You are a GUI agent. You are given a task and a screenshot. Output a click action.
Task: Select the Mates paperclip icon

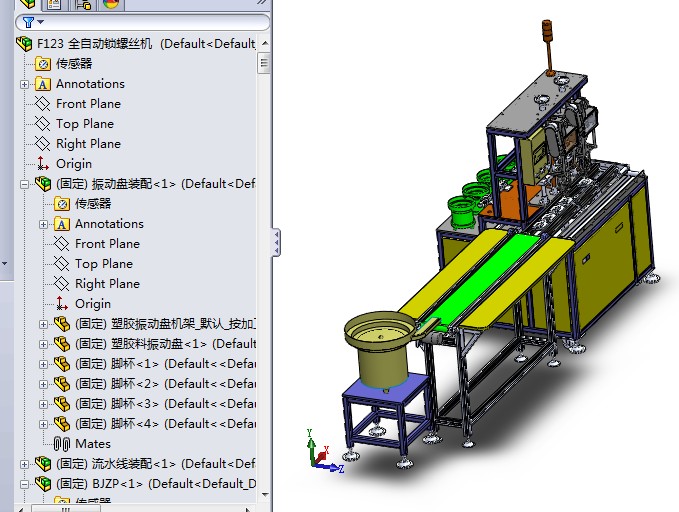coord(62,444)
